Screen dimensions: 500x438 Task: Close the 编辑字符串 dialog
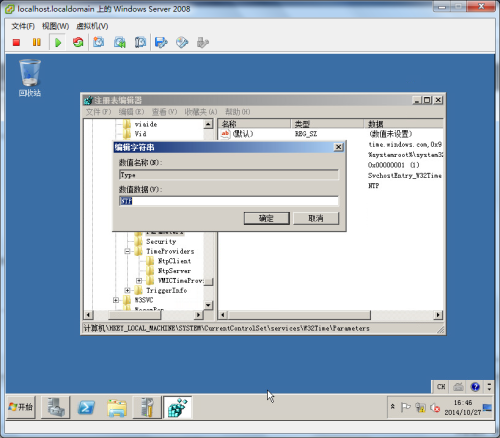point(338,147)
